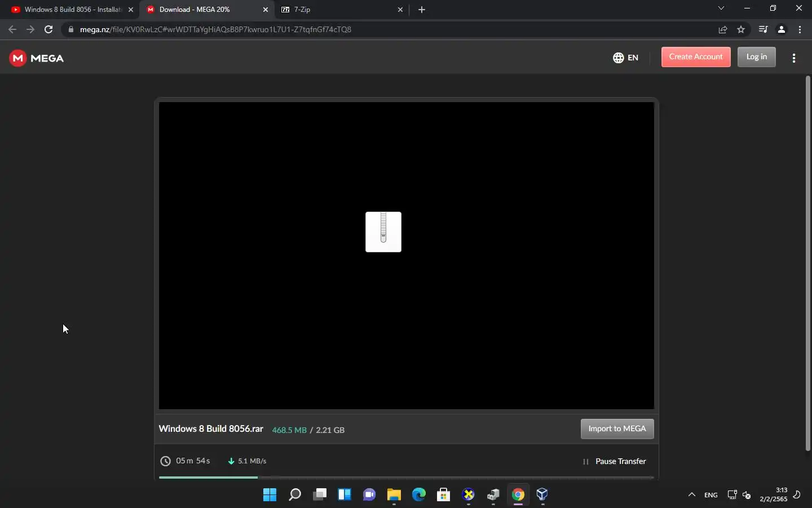The height and width of the screenshot is (508, 812).
Task: Open the media control icon
Action: [x=763, y=29]
